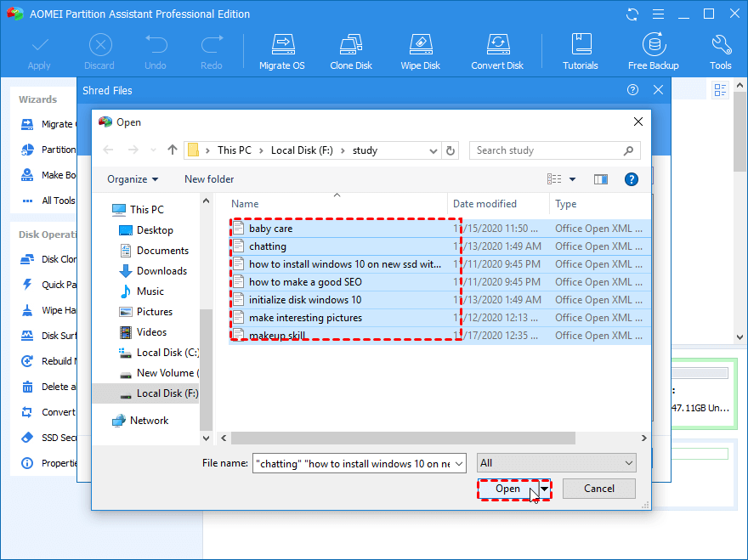Switch AOMEI main panel view mode icon
The image size is (748, 560).
720,90
